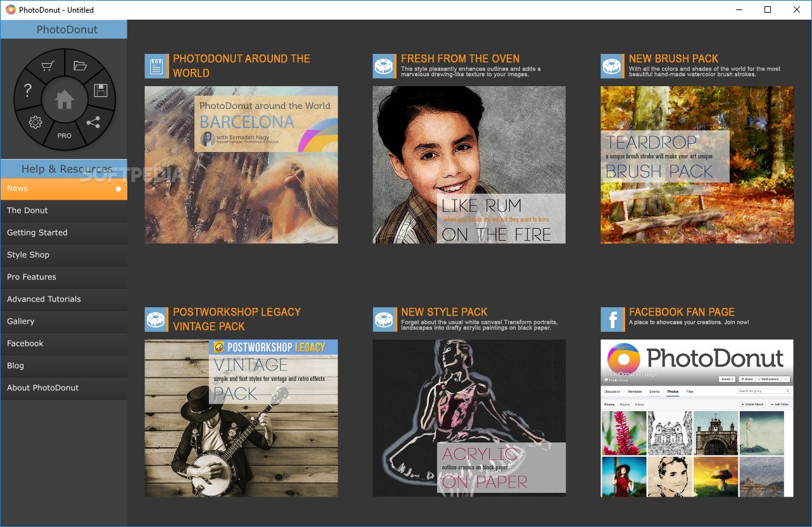Maximize the PhotoDonut window
Image resolution: width=812 pixels, height=527 pixels.
click(x=768, y=10)
